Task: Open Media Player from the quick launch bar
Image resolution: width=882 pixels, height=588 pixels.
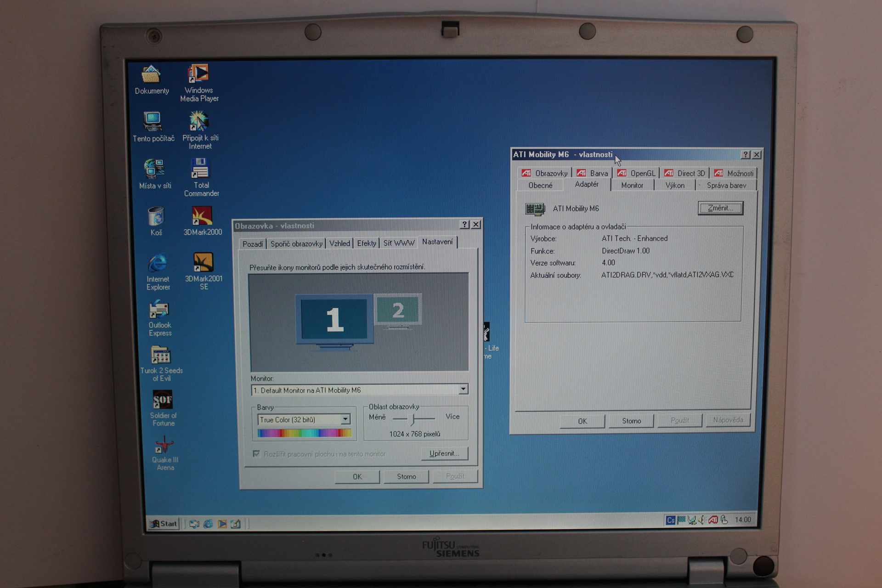Action: pyautogui.click(x=222, y=524)
